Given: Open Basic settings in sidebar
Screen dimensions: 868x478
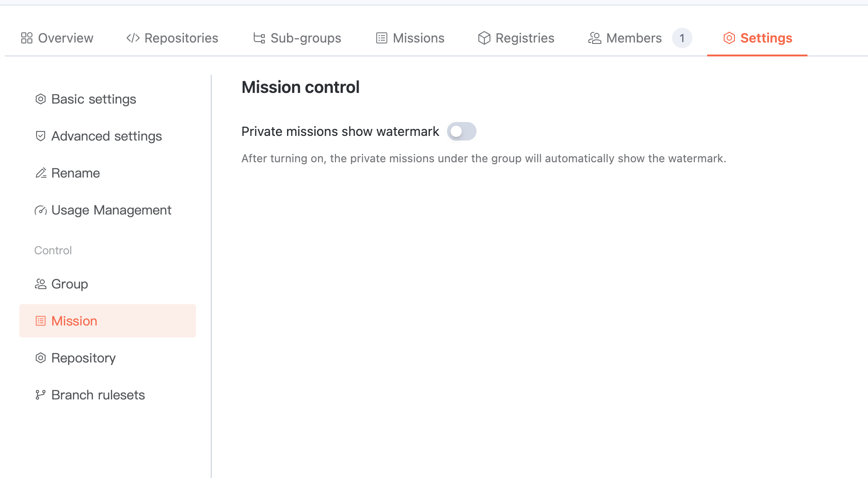Looking at the screenshot, I should point(93,99).
